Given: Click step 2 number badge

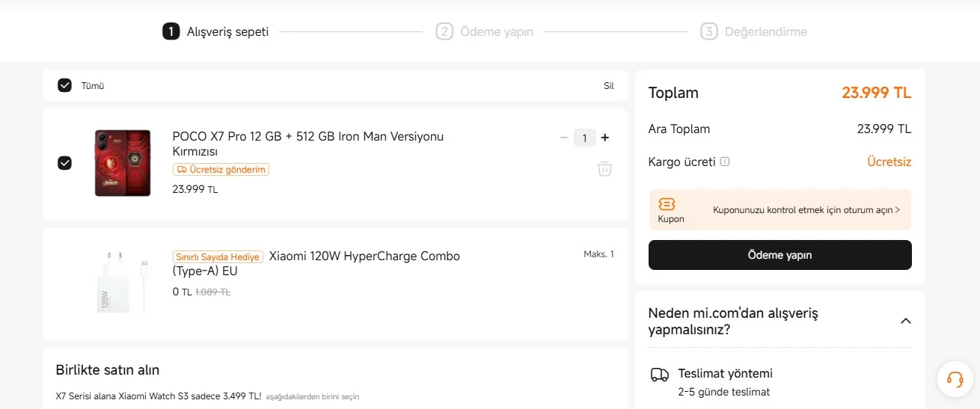Looking at the screenshot, I should coord(444,31).
